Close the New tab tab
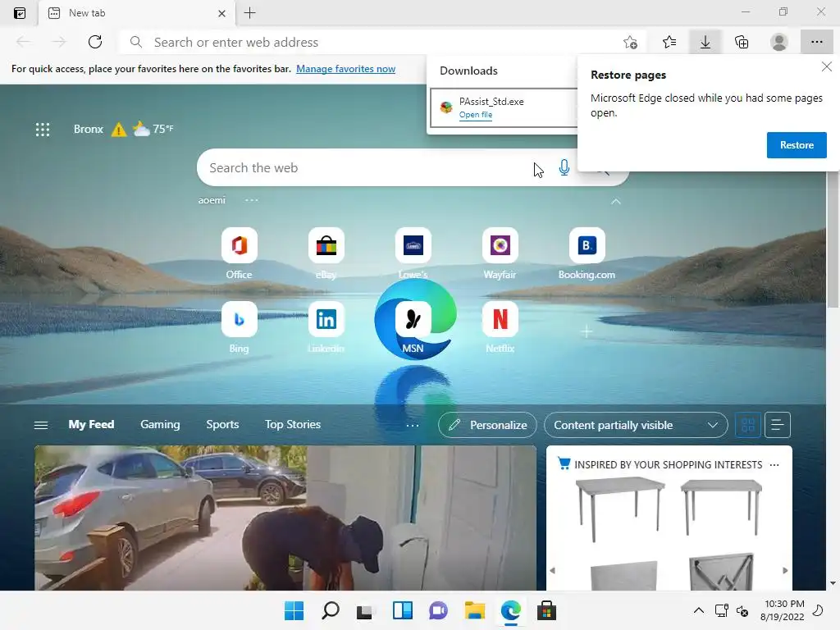This screenshot has width=840, height=630. click(221, 13)
